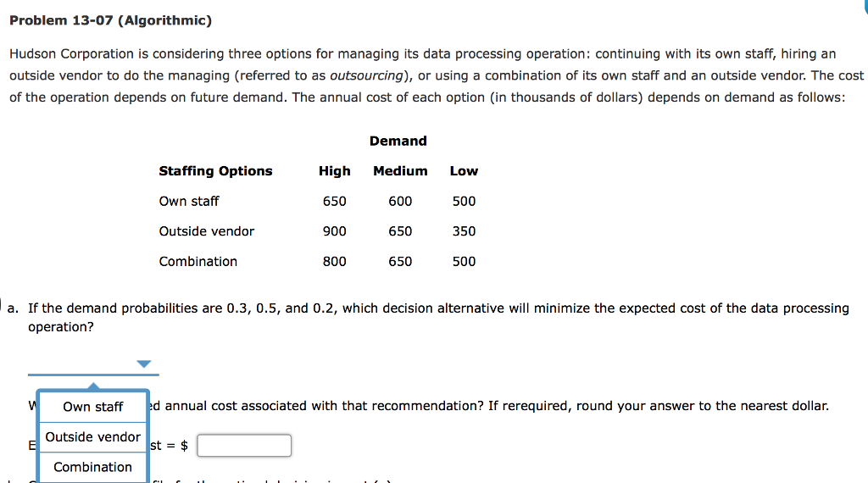
Task: Click the Combination row label in table
Action: click(198, 261)
